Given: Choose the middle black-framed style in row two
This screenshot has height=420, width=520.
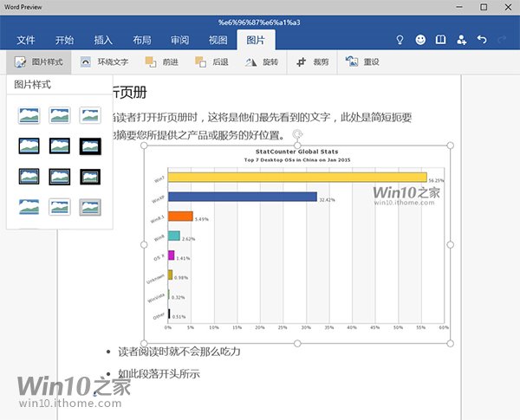Looking at the screenshot, I should coord(59,145).
